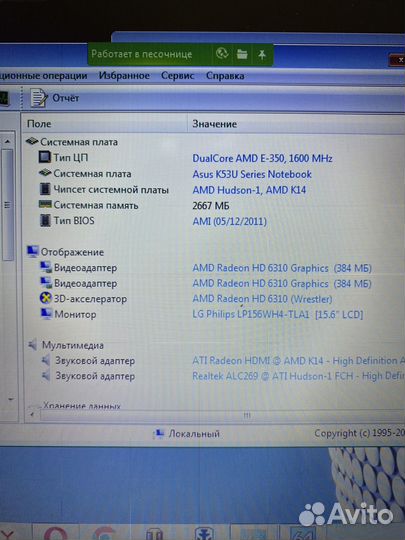Click the Copyright status bar text

(359, 433)
